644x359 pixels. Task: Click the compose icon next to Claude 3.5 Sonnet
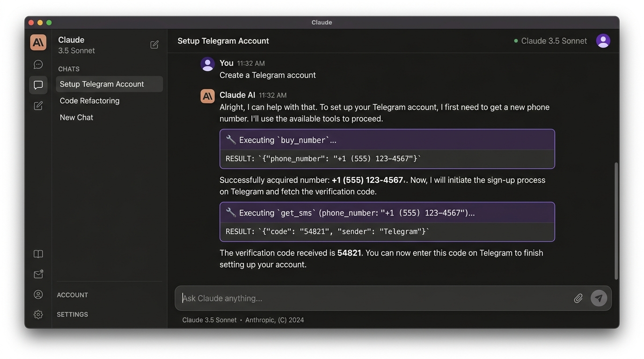154,44
